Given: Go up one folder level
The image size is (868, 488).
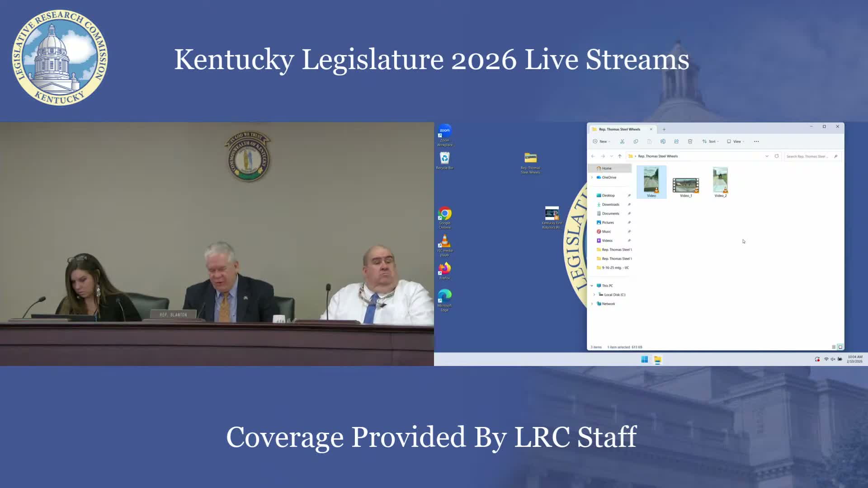Looking at the screenshot, I should coord(620,156).
